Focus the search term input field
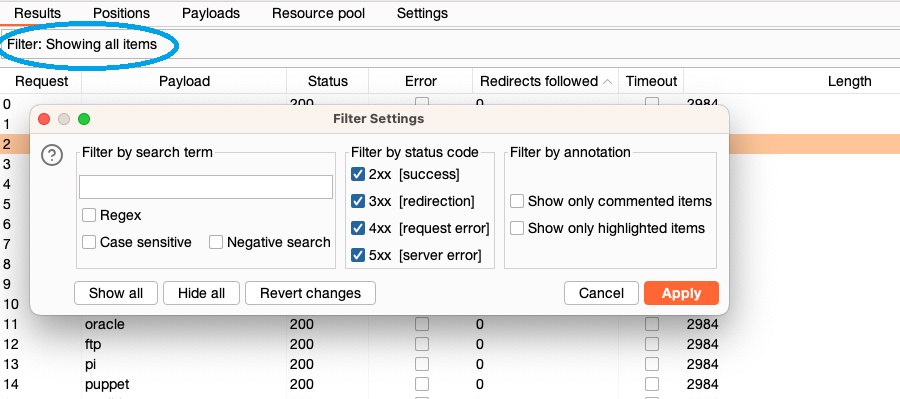 click(205, 187)
